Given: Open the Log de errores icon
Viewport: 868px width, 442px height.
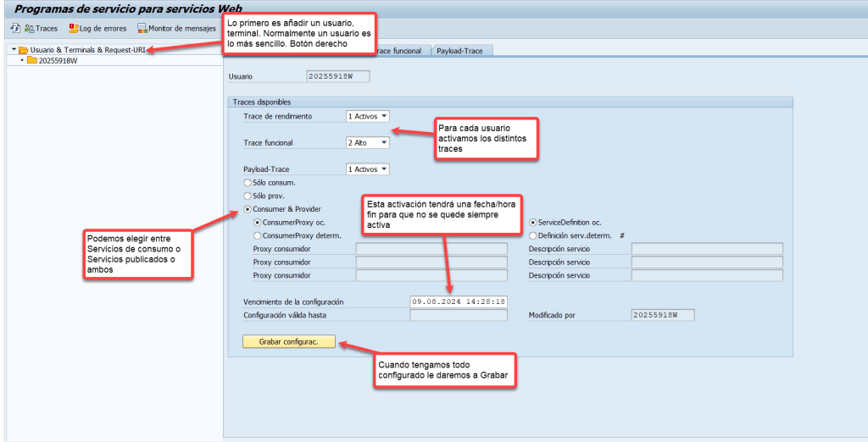Looking at the screenshot, I should (x=74, y=29).
